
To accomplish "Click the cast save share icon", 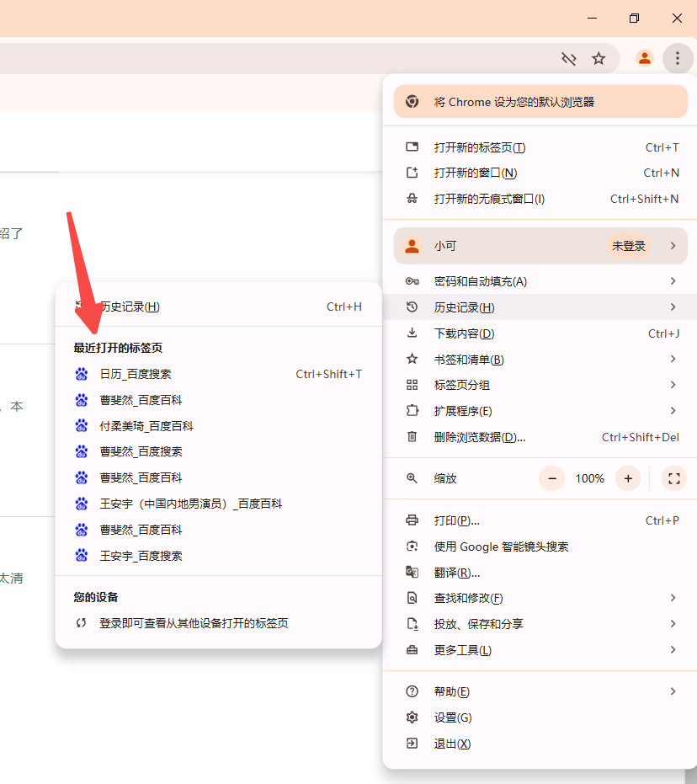I will [x=412, y=623].
